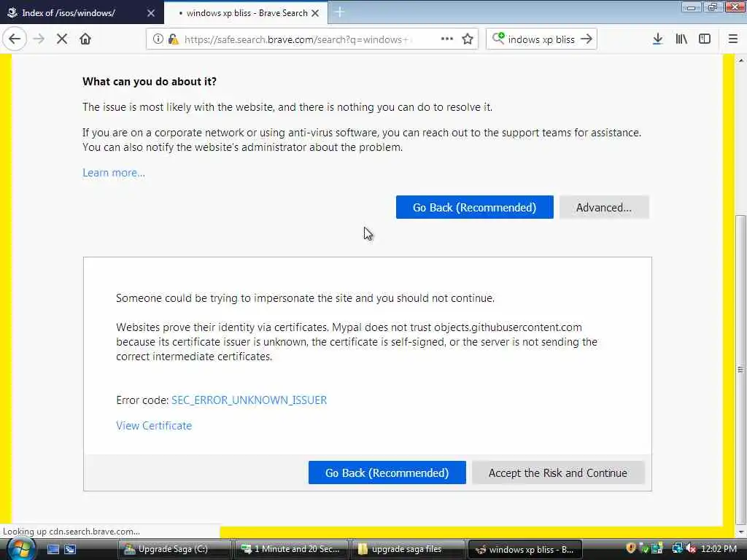Image resolution: width=747 pixels, height=560 pixels.
Task: Click the padlock warning icon in address bar
Action: point(174,39)
